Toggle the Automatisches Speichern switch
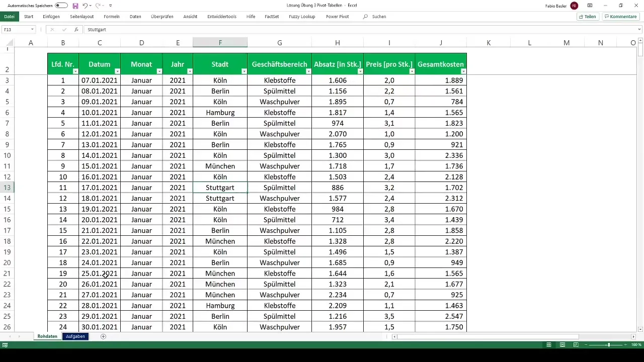 tap(61, 6)
